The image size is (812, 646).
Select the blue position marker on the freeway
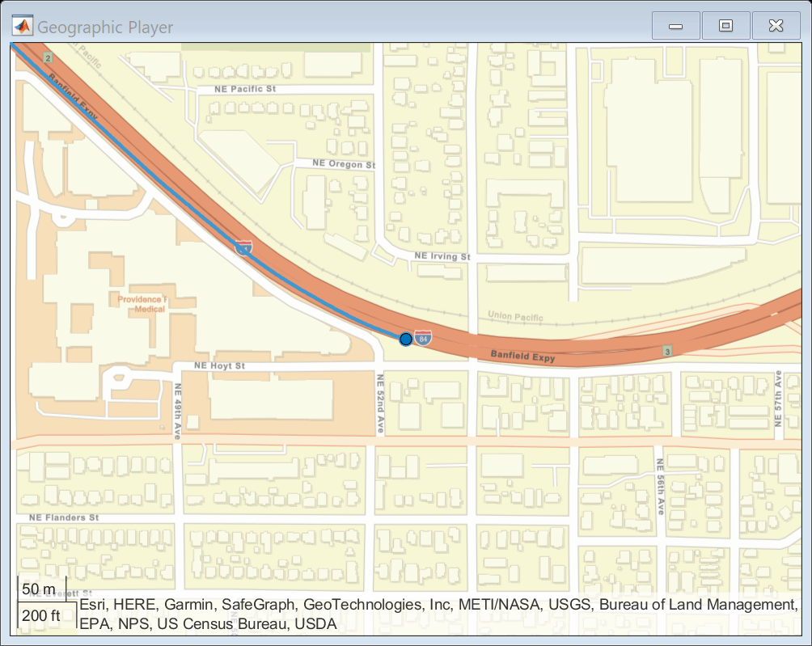click(x=404, y=339)
